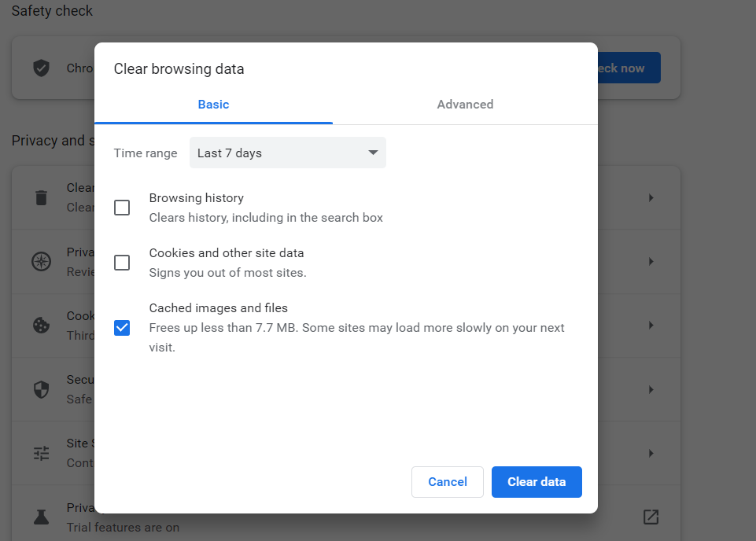756x541 pixels.
Task: Click the flask icon for Privacy Sandbox
Action: pyautogui.click(x=41, y=517)
